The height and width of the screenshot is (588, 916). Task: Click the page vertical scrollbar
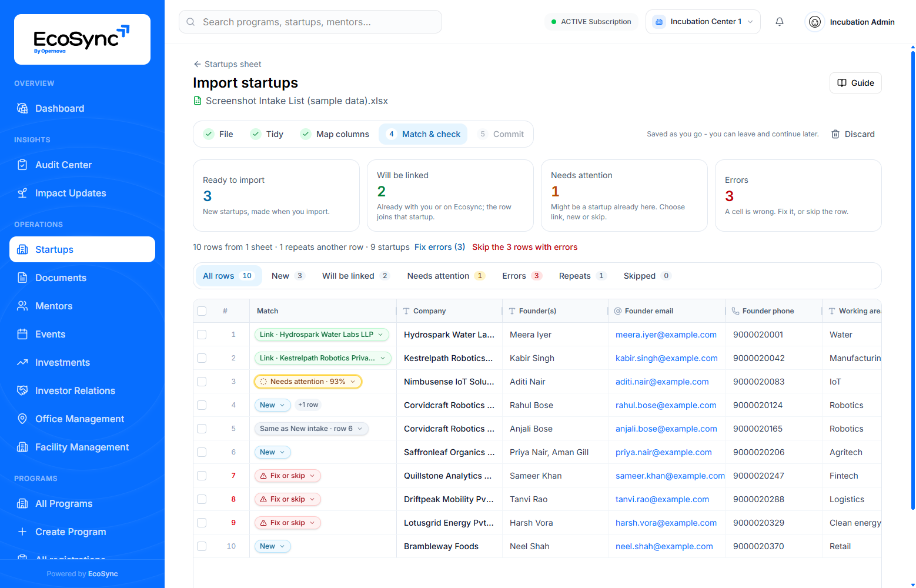tap(912, 280)
